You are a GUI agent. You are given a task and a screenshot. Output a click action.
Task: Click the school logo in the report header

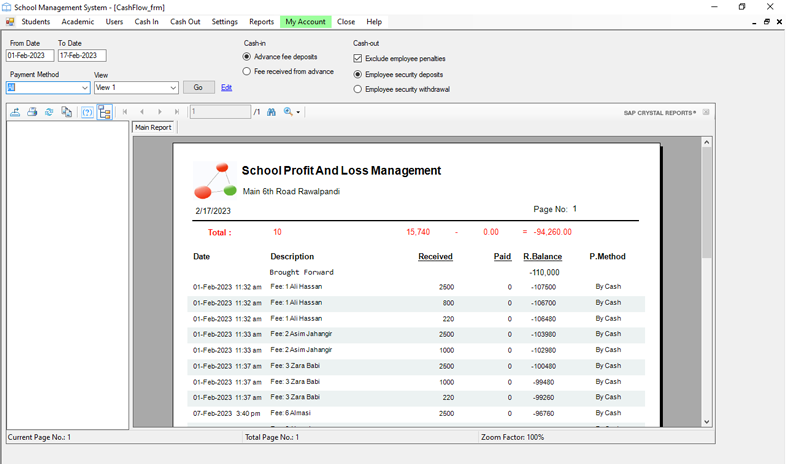point(215,180)
